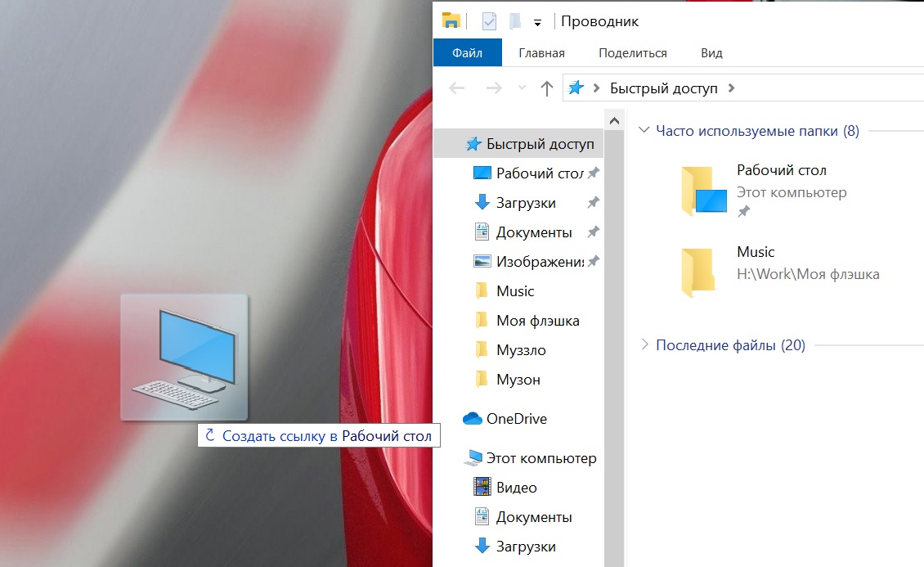Click Часто используемые папки (8) header text

pyautogui.click(x=757, y=131)
